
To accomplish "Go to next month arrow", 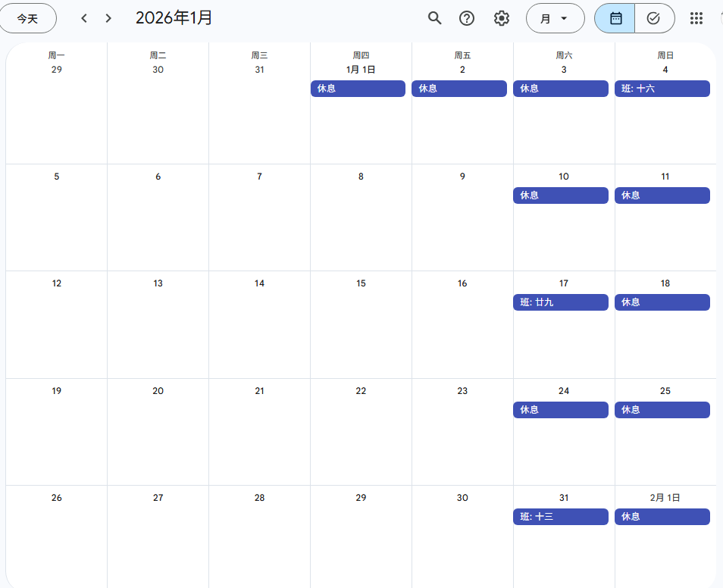I will [108, 18].
